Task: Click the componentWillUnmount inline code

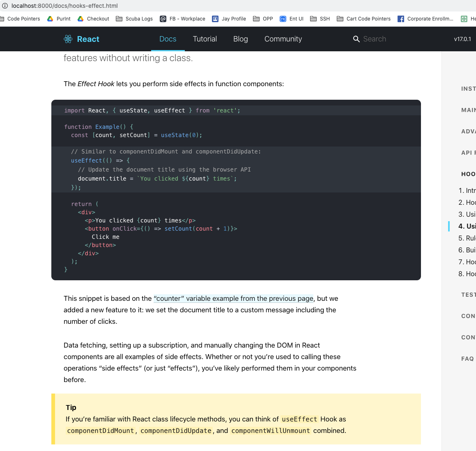Action: coord(271,430)
